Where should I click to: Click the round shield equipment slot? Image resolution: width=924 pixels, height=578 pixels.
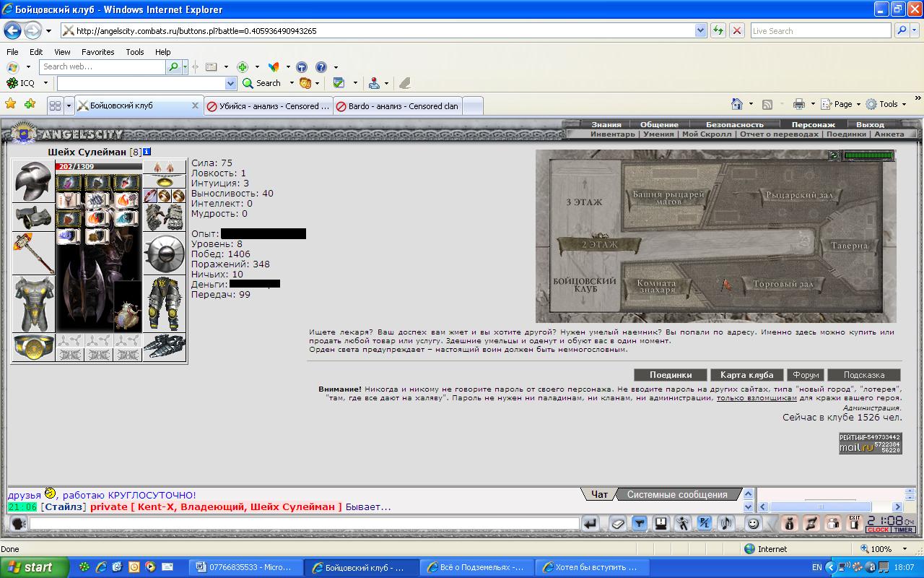(165, 253)
